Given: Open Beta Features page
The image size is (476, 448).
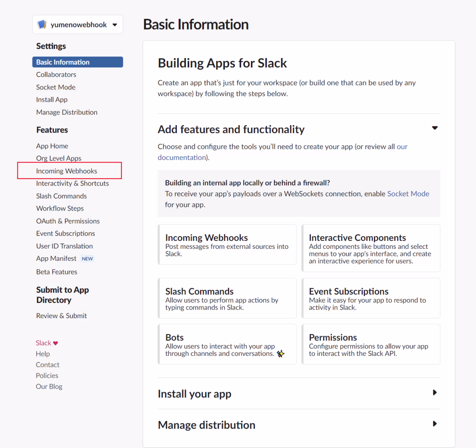Looking at the screenshot, I should click(x=57, y=272).
